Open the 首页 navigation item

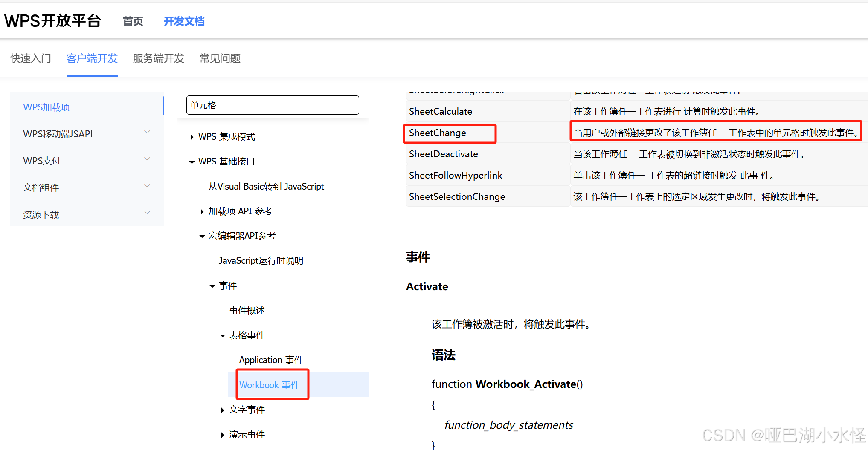(x=133, y=21)
